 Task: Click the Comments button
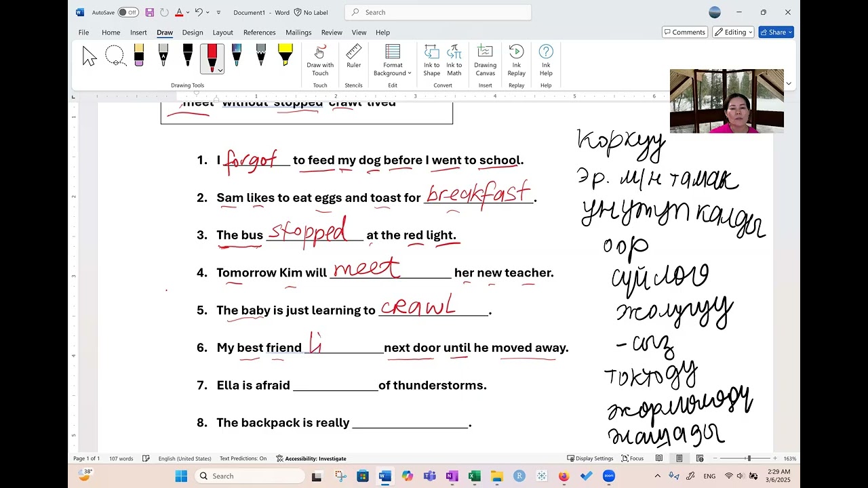click(x=685, y=32)
